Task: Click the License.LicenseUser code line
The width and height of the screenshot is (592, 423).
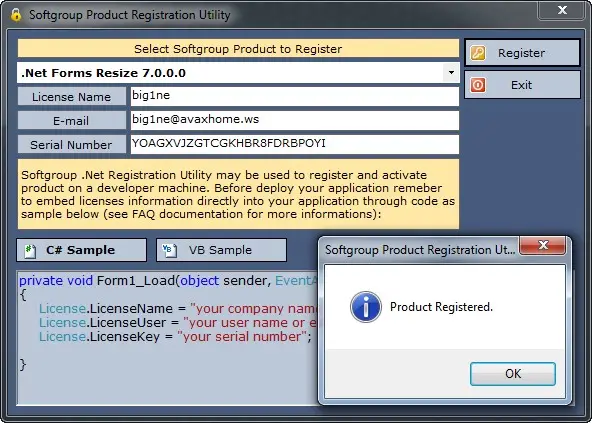Action: pos(178,323)
